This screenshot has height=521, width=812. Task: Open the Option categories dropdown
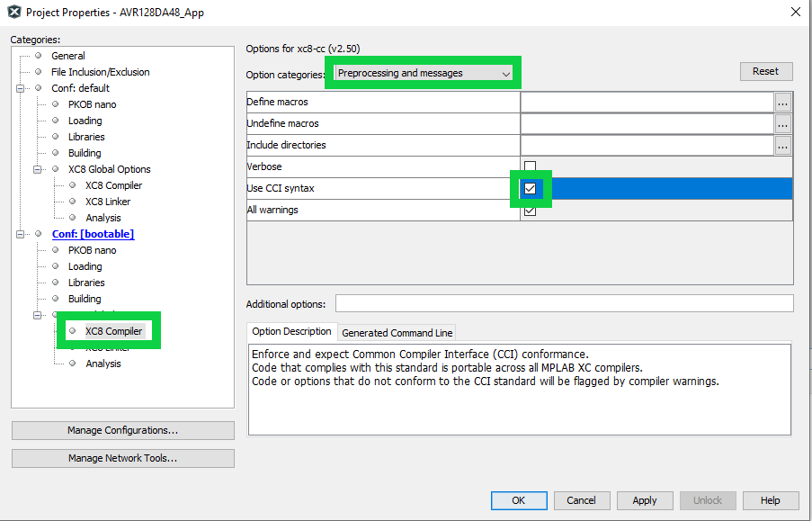coord(423,73)
